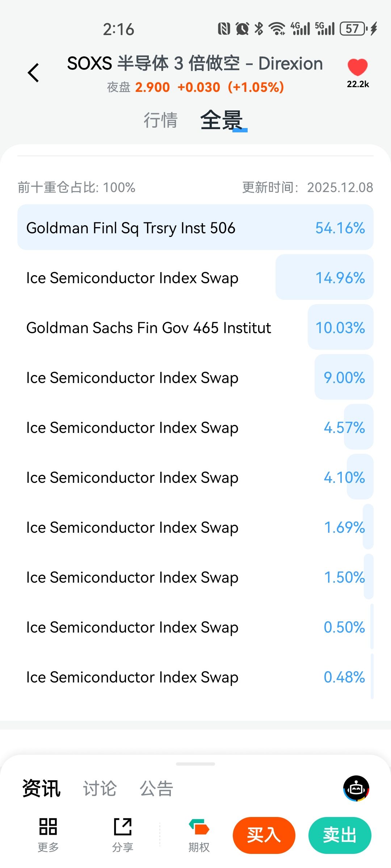Open the 公告 announcements tab
This screenshot has width=391, height=868.
point(156,788)
